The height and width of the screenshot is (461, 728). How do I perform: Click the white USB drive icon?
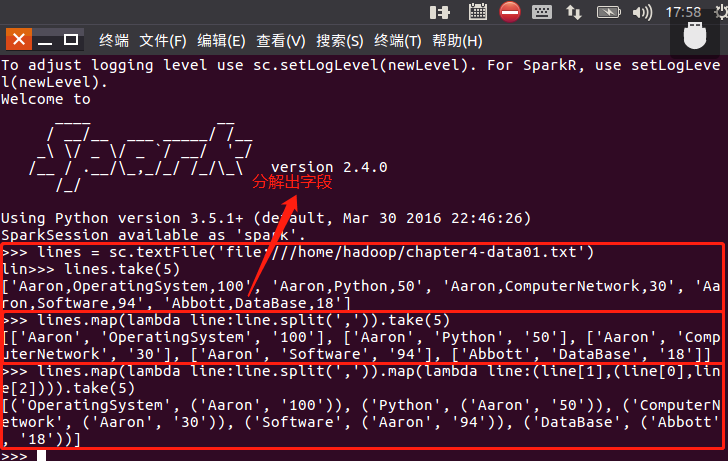pos(695,36)
